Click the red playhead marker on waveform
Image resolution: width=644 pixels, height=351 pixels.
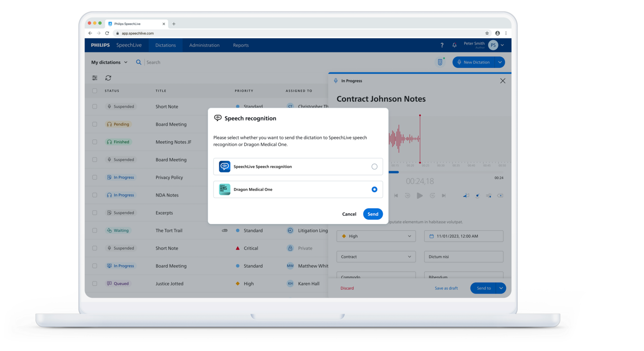click(x=420, y=139)
